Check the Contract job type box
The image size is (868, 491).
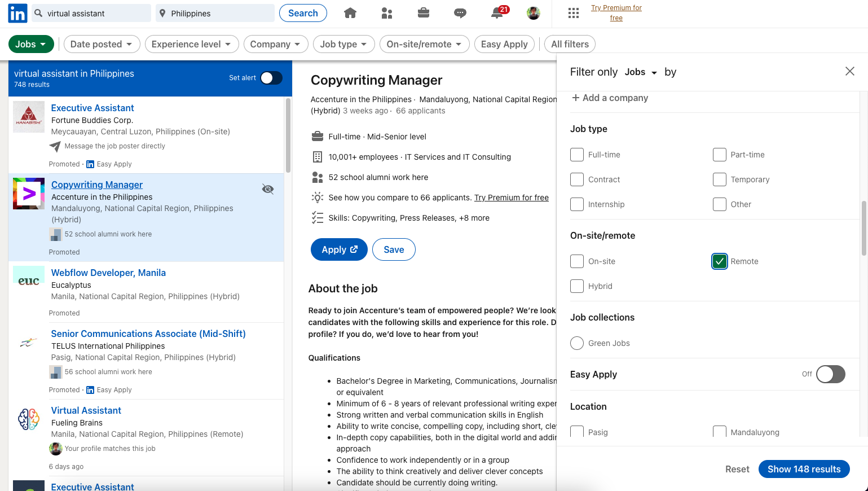(577, 179)
